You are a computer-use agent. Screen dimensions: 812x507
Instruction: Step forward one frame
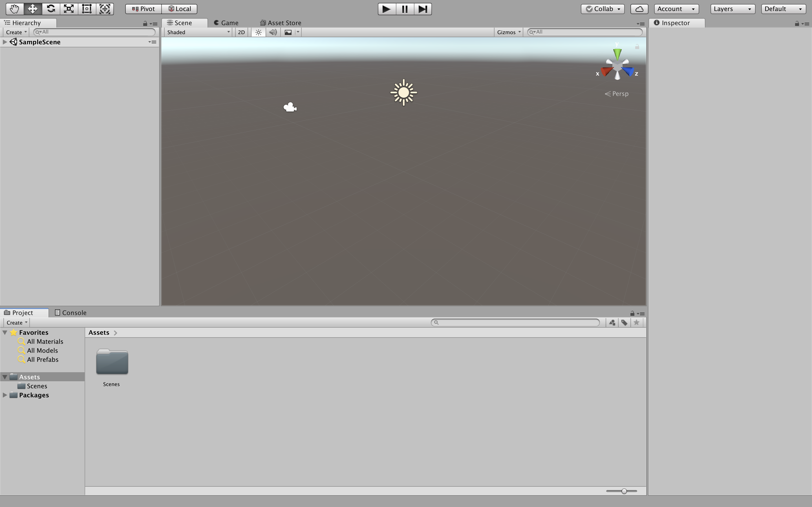click(x=423, y=9)
